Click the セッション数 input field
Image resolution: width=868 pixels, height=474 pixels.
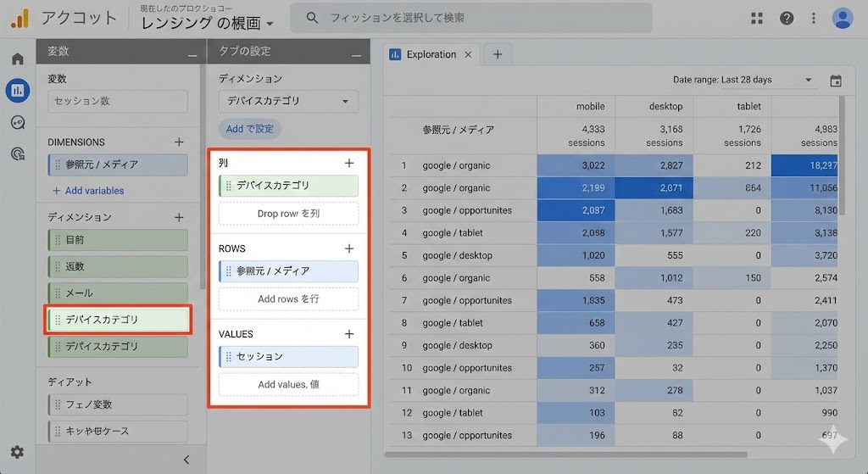[x=118, y=101]
